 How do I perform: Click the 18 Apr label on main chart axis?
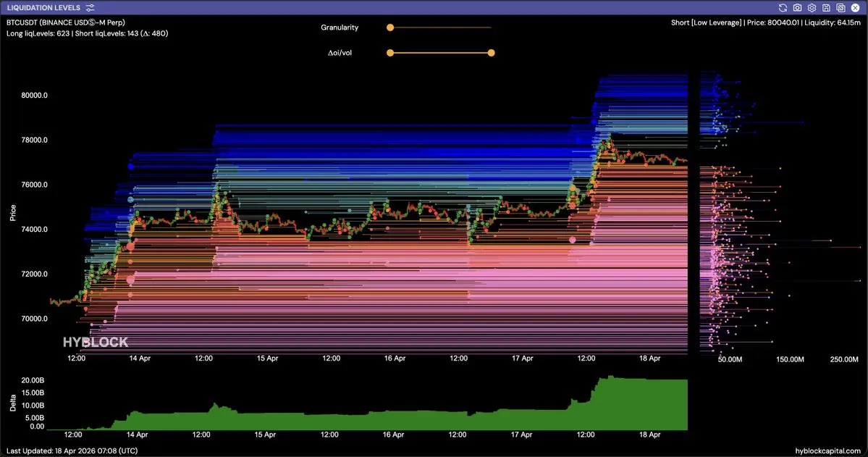click(x=650, y=359)
